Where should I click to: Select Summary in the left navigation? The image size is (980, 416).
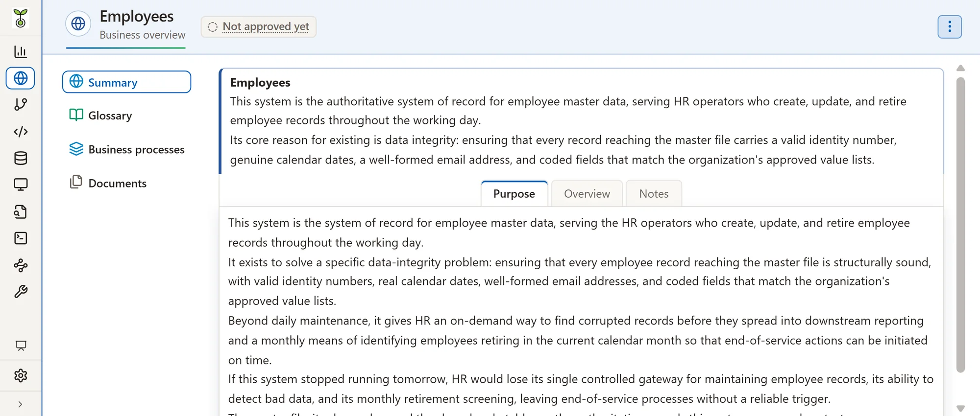pos(126,82)
